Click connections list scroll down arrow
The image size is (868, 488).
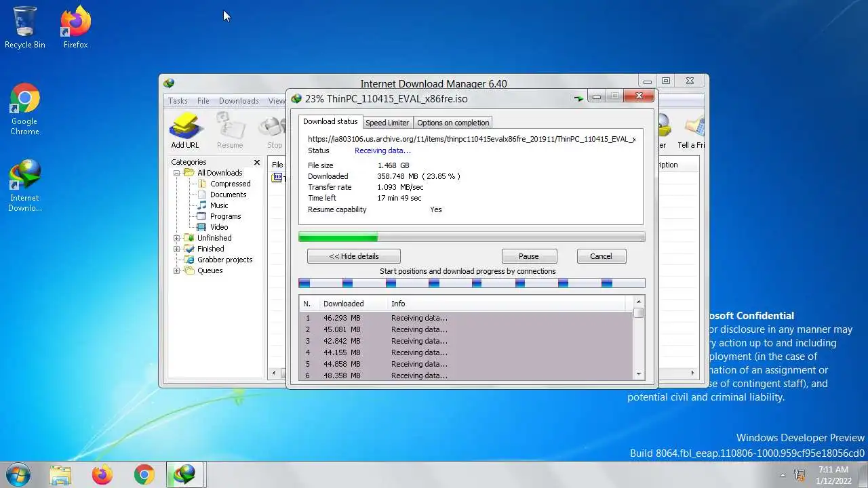pyautogui.click(x=638, y=374)
